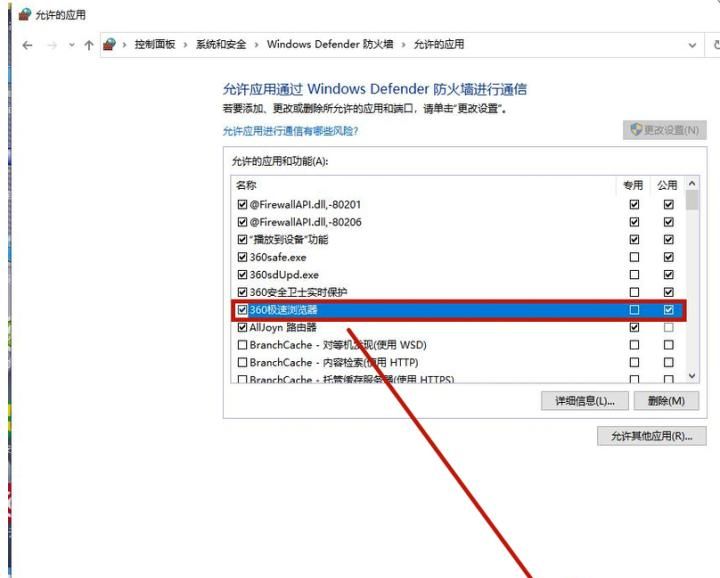
Task: Toggle 360极速浏览器 专用 checkbox
Action: [x=634, y=310]
